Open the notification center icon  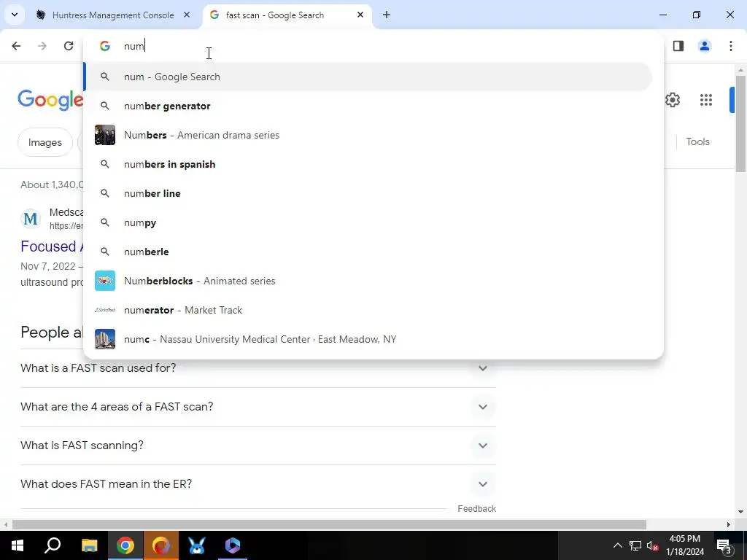click(x=724, y=546)
